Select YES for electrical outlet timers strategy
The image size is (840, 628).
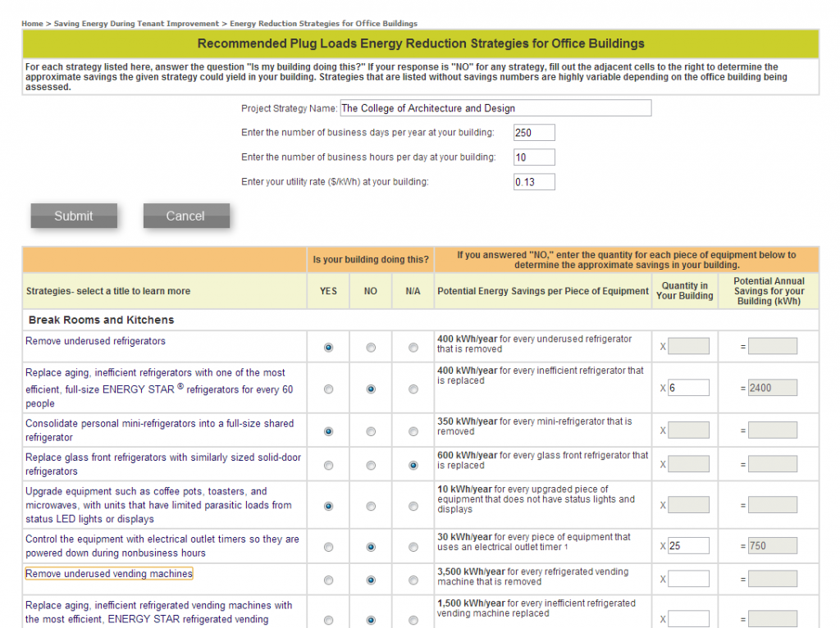coord(328,547)
